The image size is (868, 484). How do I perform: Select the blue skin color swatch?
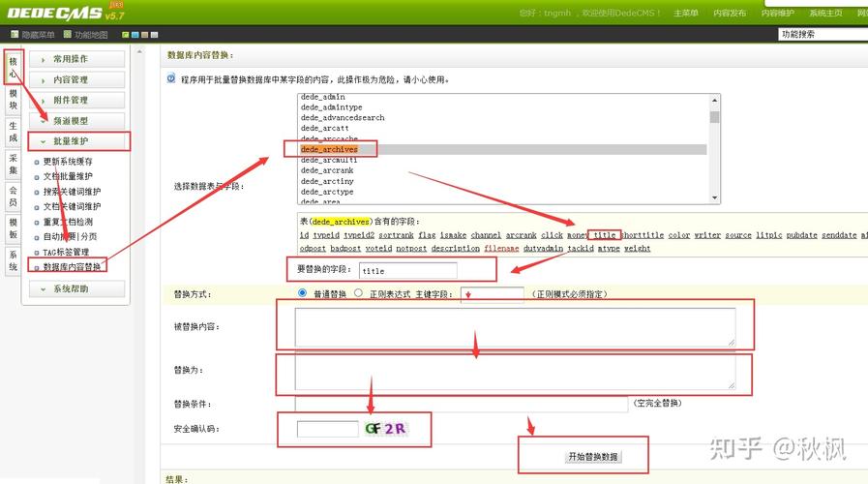click(x=135, y=35)
